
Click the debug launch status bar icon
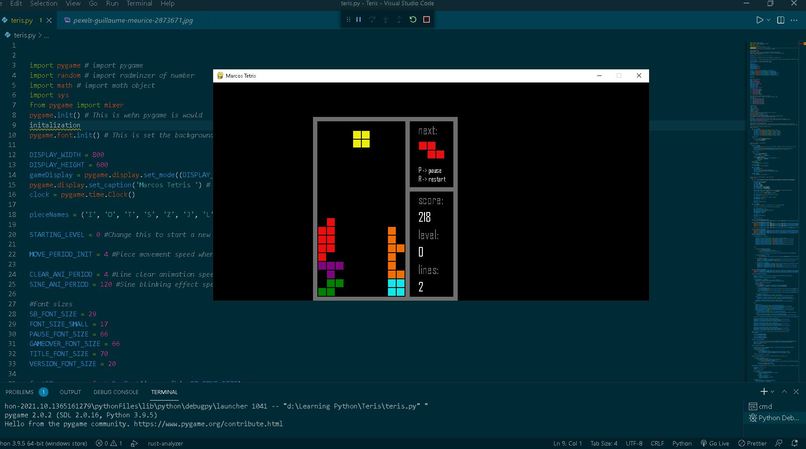(134, 443)
